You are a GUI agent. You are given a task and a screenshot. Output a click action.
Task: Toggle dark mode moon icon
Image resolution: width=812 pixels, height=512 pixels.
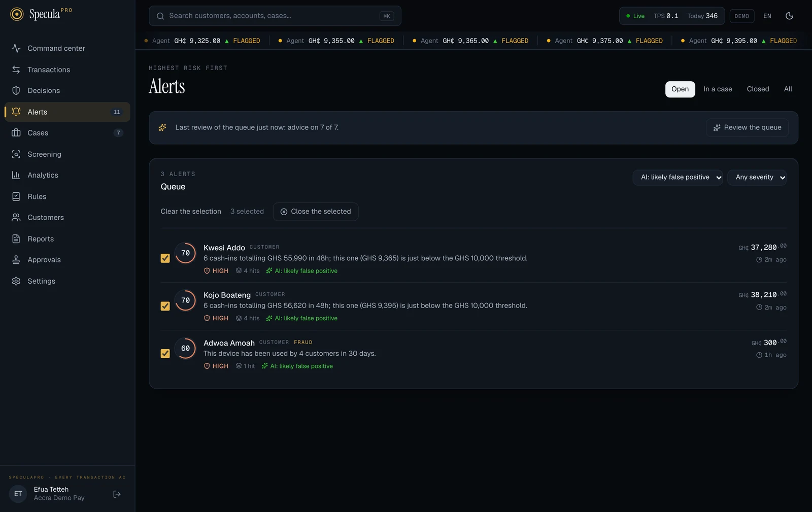[x=789, y=16]
